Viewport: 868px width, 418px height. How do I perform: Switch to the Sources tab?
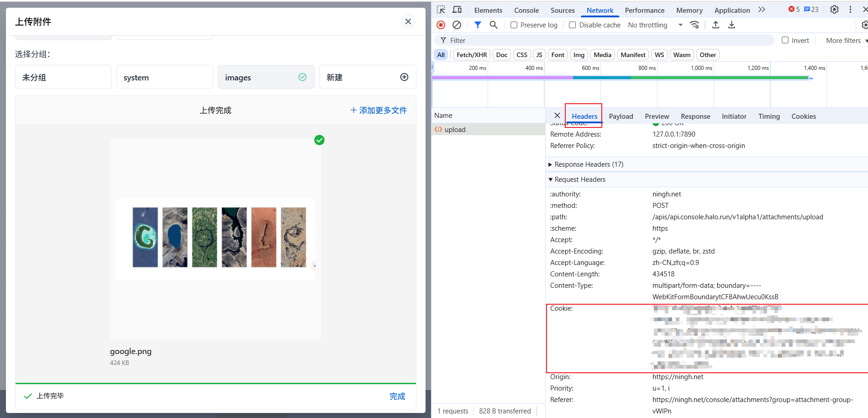(x=563, y=10)
